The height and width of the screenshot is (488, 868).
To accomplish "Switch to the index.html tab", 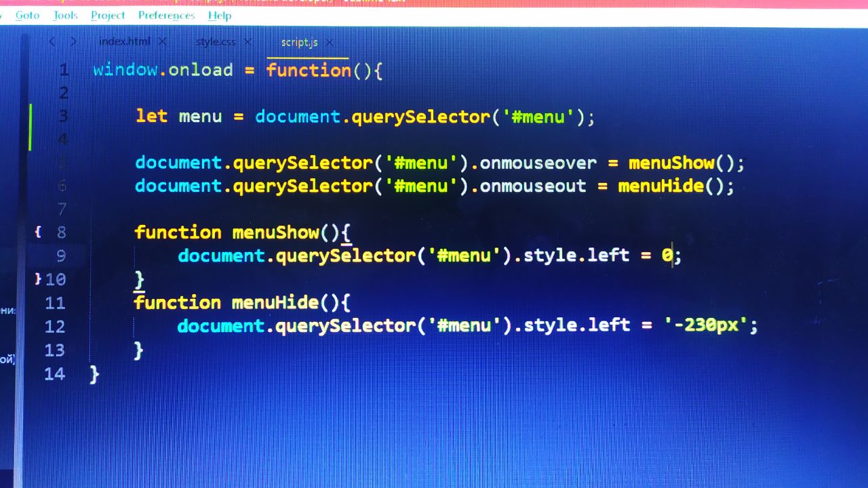I will point(124,41).
